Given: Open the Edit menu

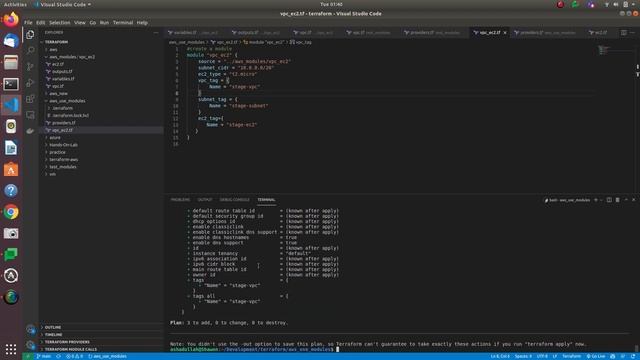Looking at the screenshot, I should coord(40,22).
